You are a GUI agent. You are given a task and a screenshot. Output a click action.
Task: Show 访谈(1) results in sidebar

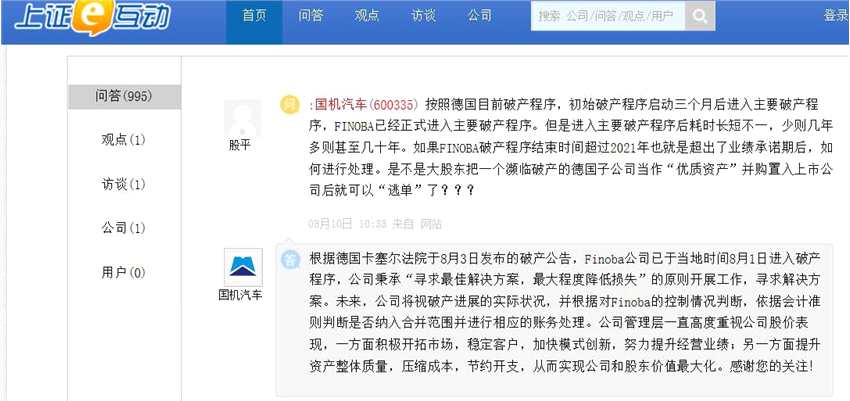[124, 185]
